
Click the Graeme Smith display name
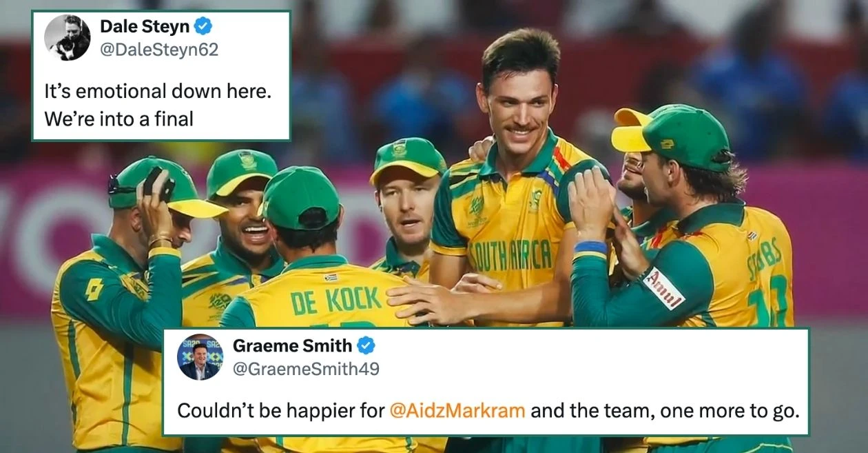292,345
